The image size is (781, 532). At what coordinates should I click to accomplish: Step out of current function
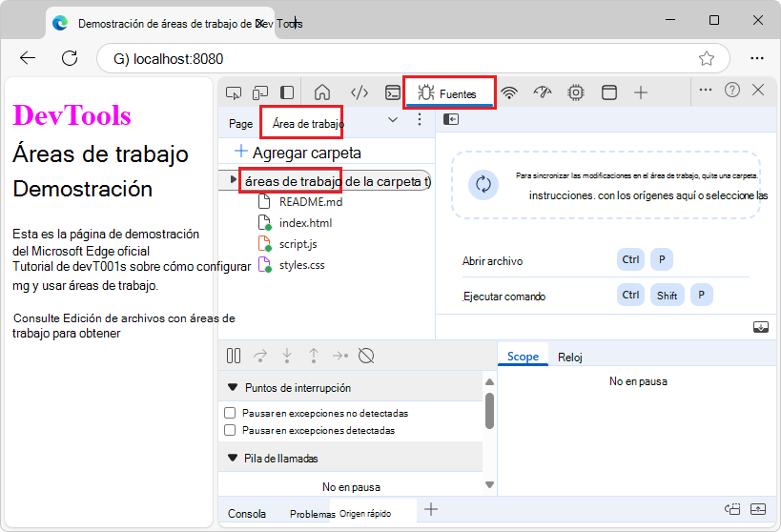click(314, 356)
